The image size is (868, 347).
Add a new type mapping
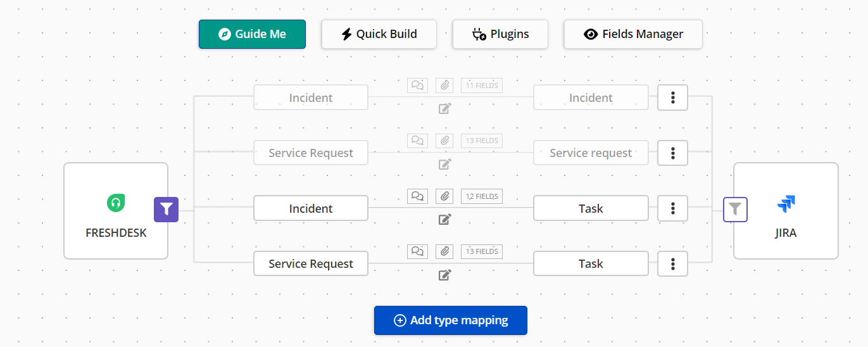point(451,320)
